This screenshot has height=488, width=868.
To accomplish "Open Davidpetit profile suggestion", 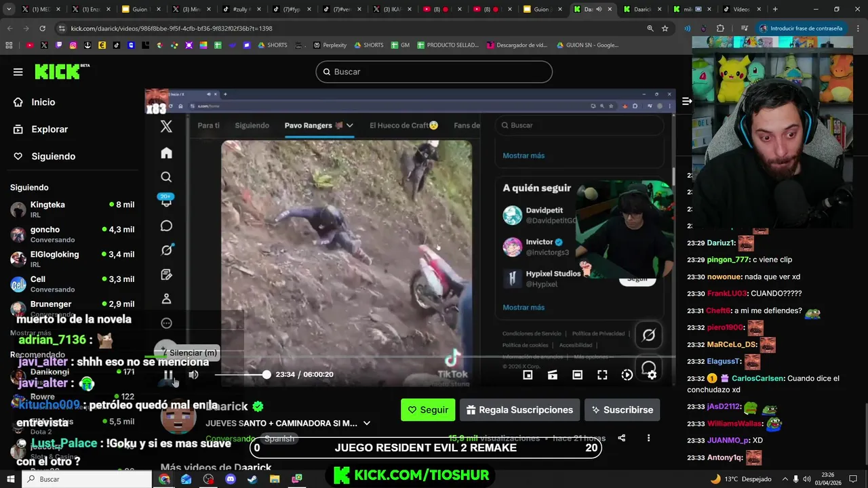I will [540, 215].
